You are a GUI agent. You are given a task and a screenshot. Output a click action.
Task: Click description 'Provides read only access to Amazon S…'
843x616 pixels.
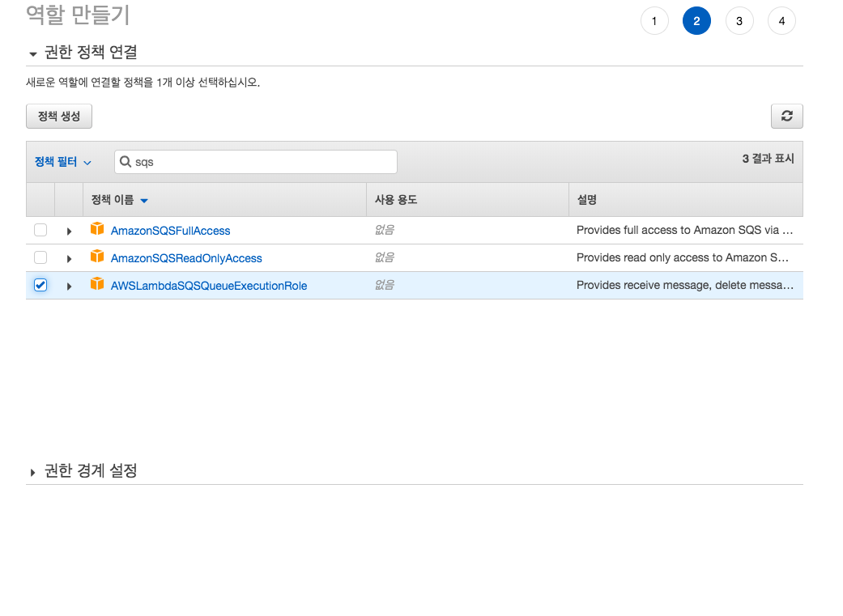click(682, 257)
